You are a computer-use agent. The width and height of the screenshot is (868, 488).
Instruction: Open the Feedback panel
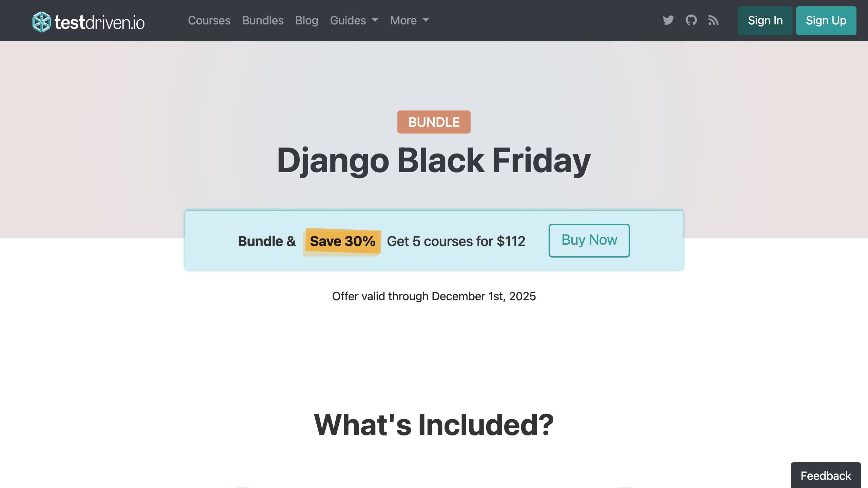tap(826, 475)
